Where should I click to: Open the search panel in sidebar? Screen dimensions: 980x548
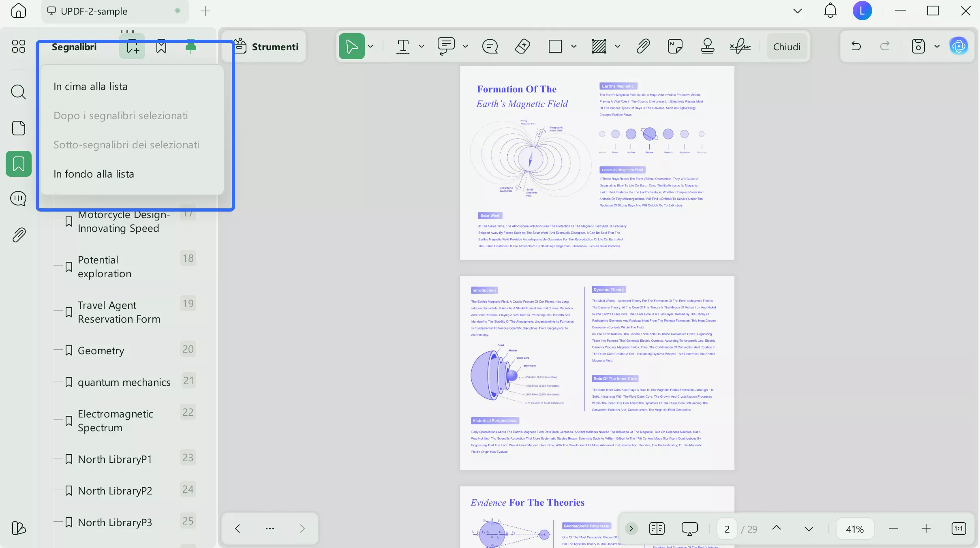click(x=18, y=92)
